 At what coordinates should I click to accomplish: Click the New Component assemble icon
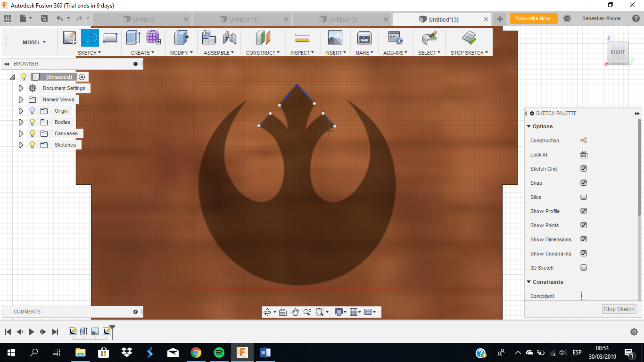click(209, 38)
